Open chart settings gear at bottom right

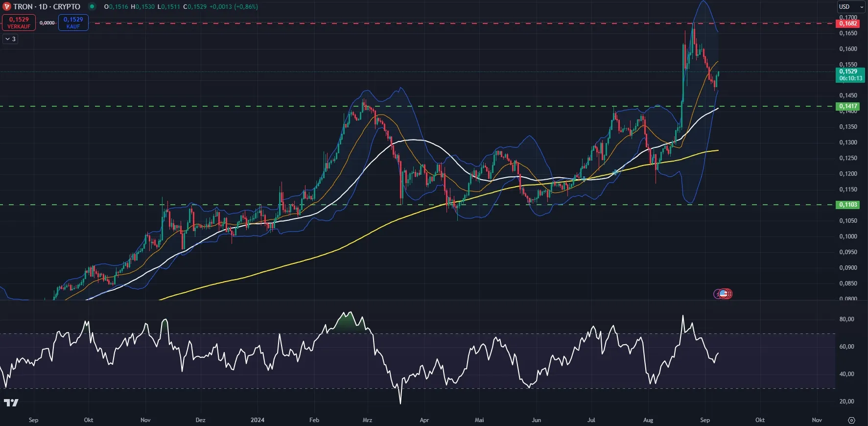851,420
